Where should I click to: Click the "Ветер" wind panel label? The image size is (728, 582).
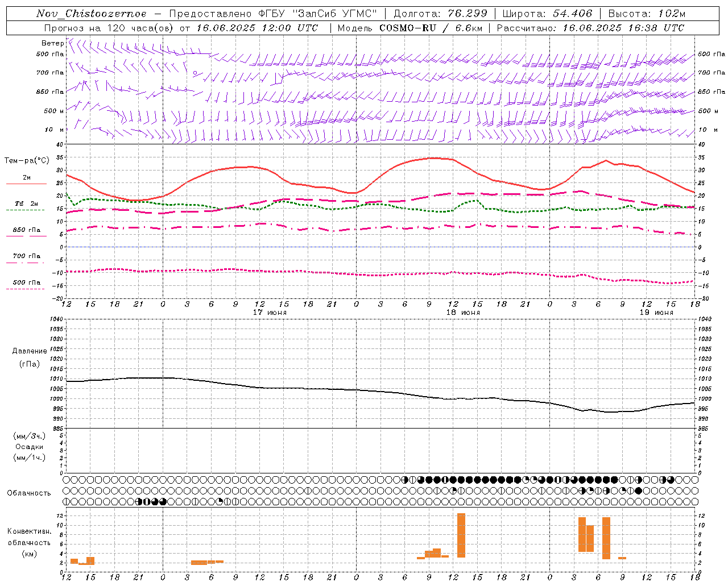coord(52,43)
